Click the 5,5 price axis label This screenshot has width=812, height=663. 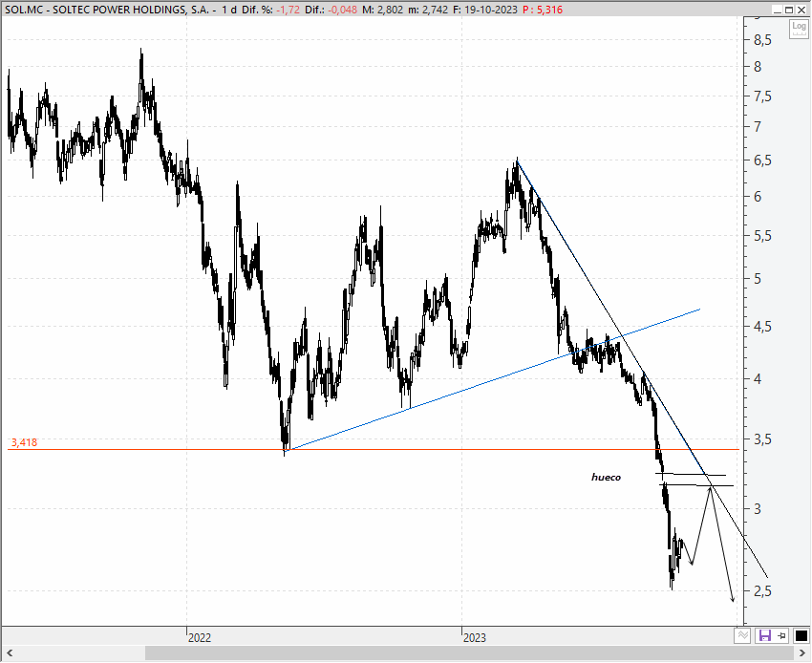point(762,236)
